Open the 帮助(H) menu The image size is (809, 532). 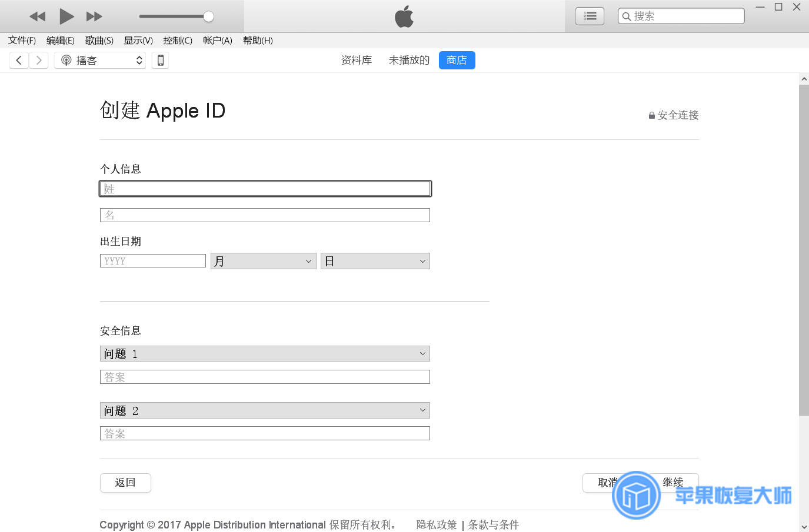click(258, 41)
